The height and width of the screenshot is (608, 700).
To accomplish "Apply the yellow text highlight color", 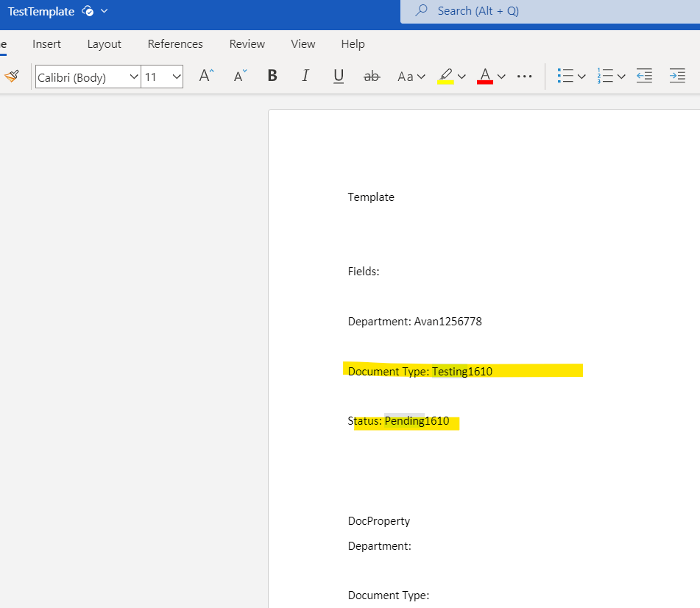I will pyautogui.click(x=445, y=77).
